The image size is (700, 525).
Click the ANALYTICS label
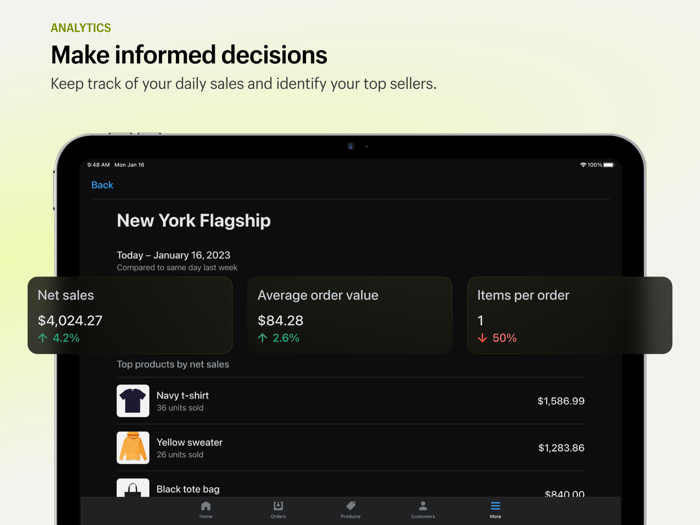(81, 28)
